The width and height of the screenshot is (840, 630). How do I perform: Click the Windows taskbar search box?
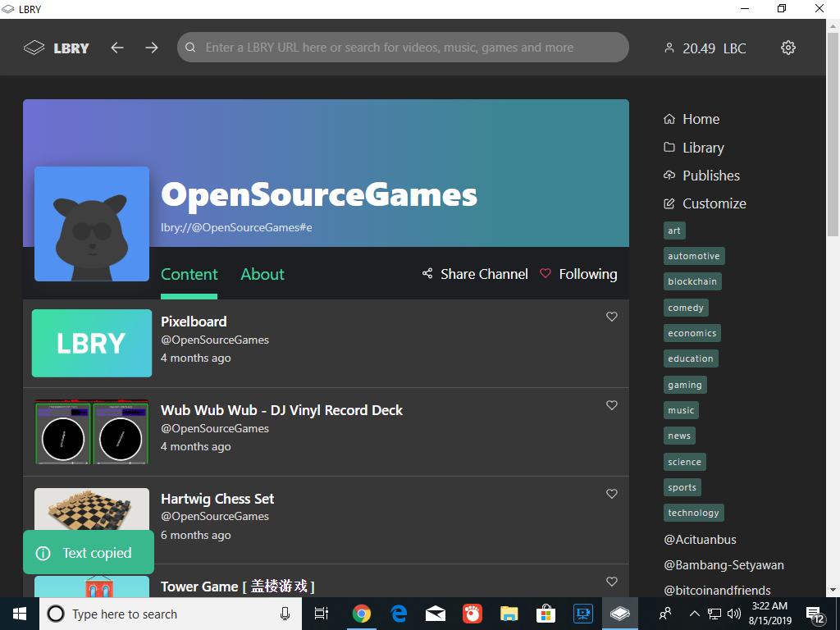[x=171, y=614]
